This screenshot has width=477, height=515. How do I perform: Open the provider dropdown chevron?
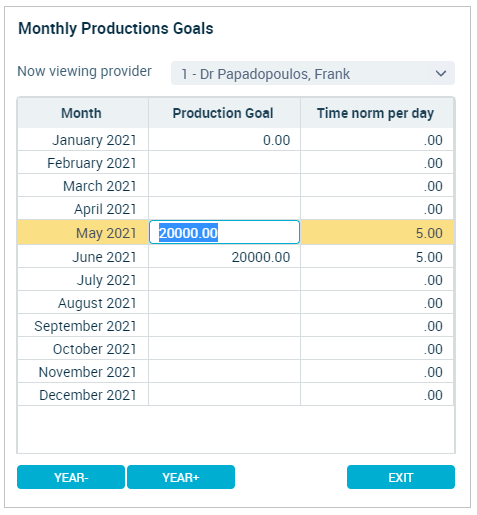pos(441,73)
